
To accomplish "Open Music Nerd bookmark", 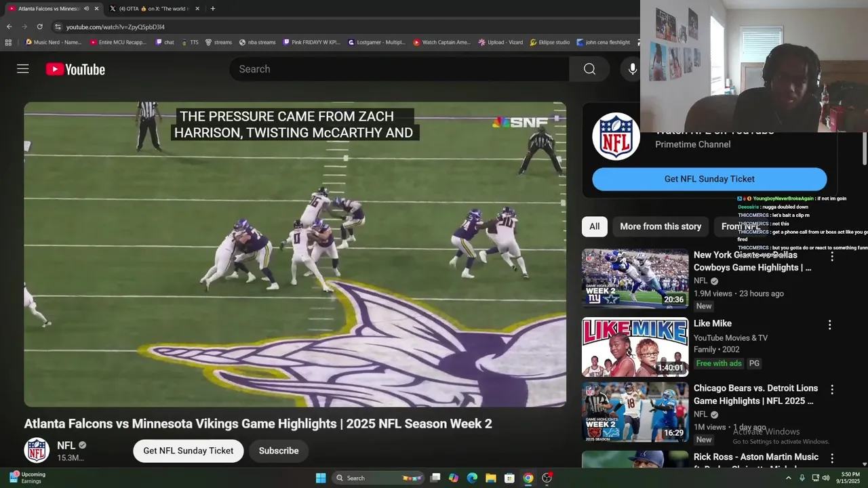I will click(53, 42).
